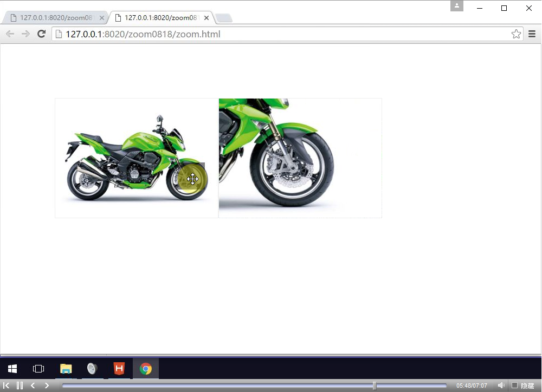Image resolution: width=542 pixels, height=392 pixels.
Task: Open File Explorer from the taskbar
Action: [66, 369]
